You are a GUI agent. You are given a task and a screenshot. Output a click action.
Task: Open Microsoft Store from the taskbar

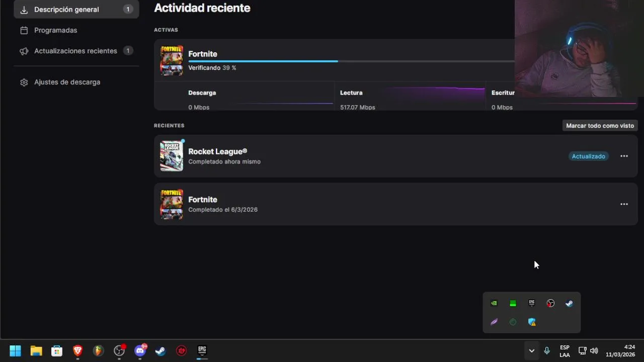pos(57,351)
